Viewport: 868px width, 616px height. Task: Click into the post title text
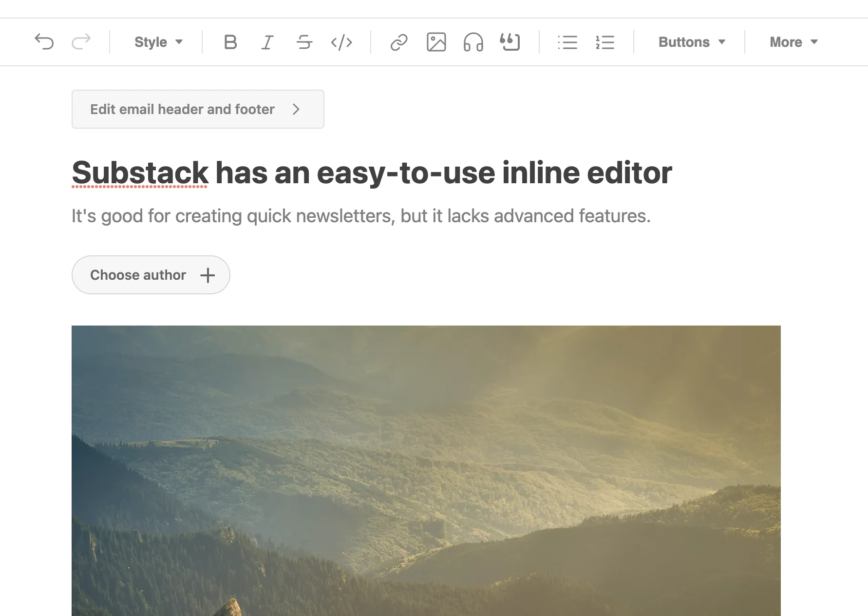tap(371, 173)
